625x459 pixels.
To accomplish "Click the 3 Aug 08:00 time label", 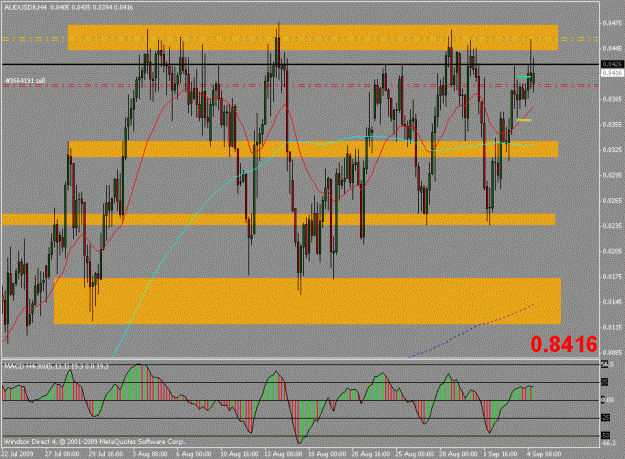I will 150,454.
